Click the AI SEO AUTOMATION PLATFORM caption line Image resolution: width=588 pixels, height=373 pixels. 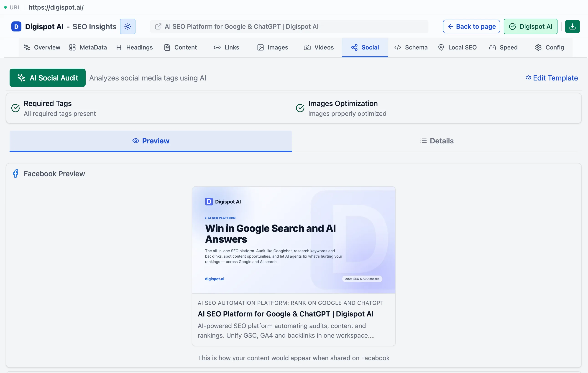pyautogui.click(x=290, y=303)
